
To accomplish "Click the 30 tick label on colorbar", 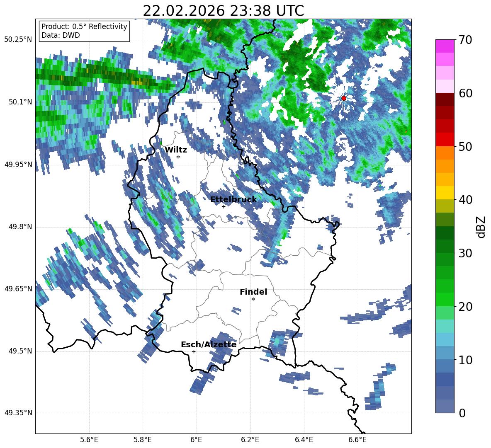I will coord(465,253).
